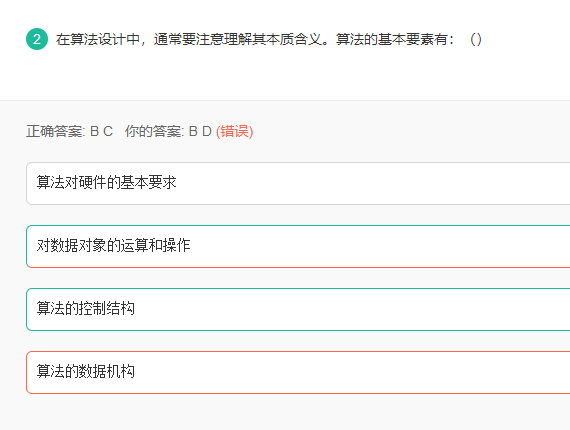Click the empty parentheses in the question
This screenshot has height=430, width=570.
coord(475,39)
